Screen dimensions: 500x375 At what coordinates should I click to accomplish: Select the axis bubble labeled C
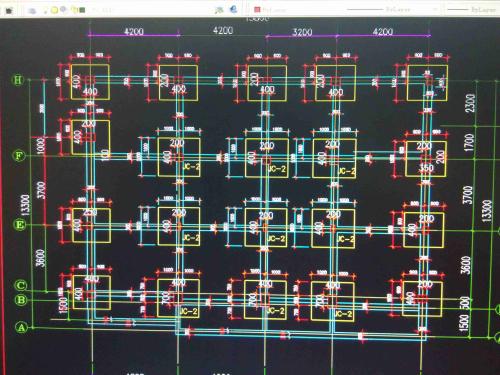tap(21, 285)
